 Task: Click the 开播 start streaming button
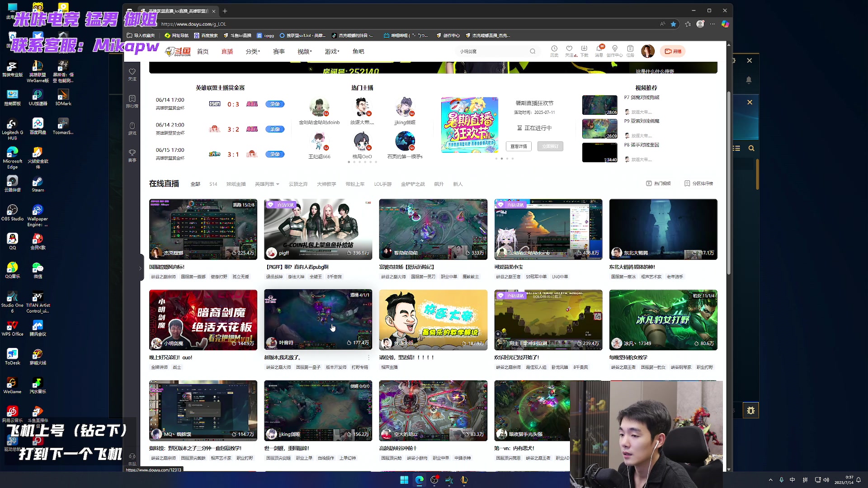point(673,51)
